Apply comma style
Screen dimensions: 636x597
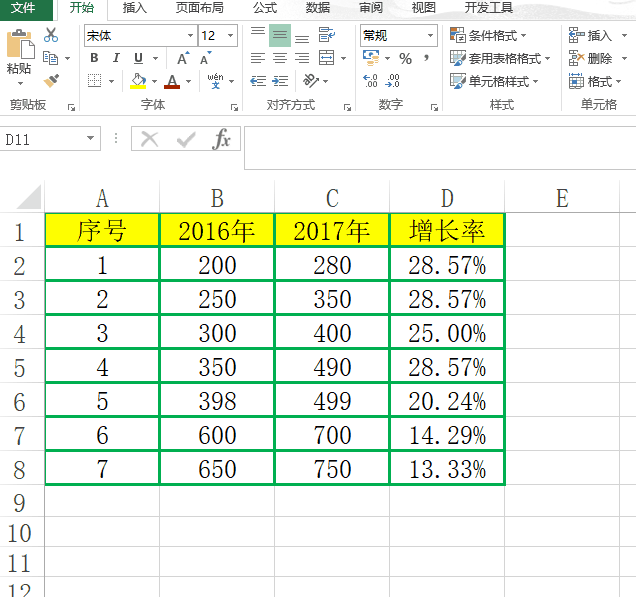426,58
